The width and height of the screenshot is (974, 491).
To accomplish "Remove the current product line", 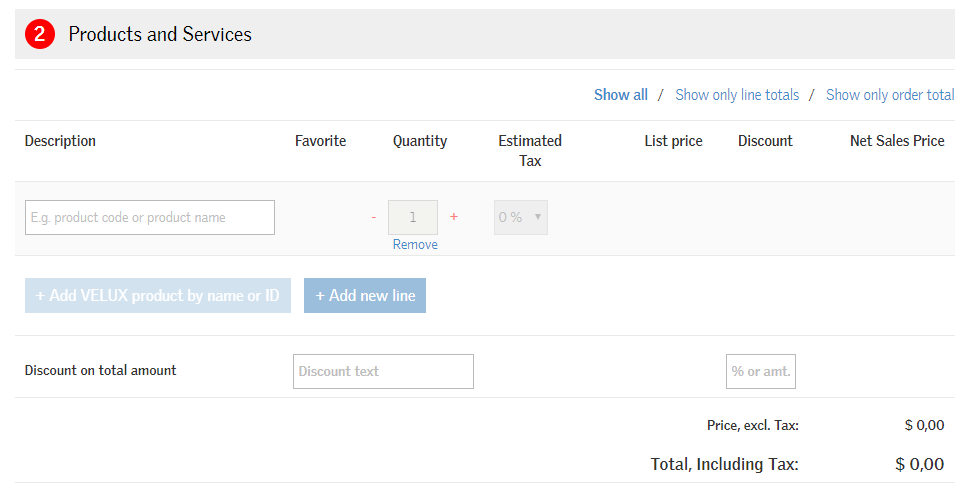I will click(x=415, y=244).
